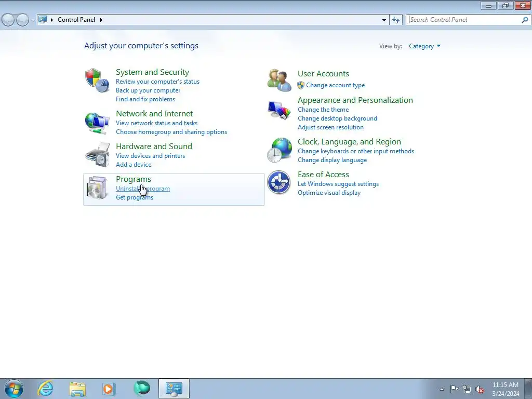Click Review your computer's status

158,82
